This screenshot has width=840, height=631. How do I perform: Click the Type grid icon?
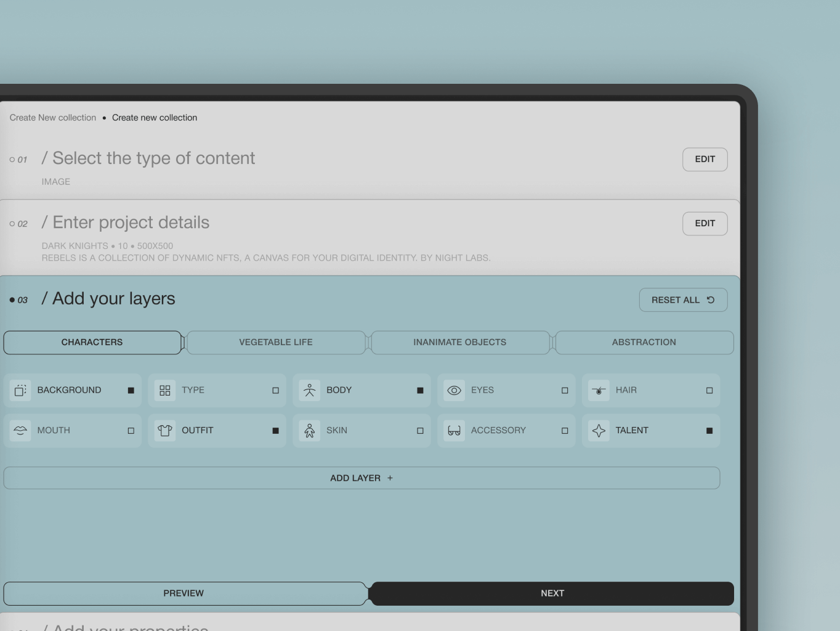pos(164,390)
